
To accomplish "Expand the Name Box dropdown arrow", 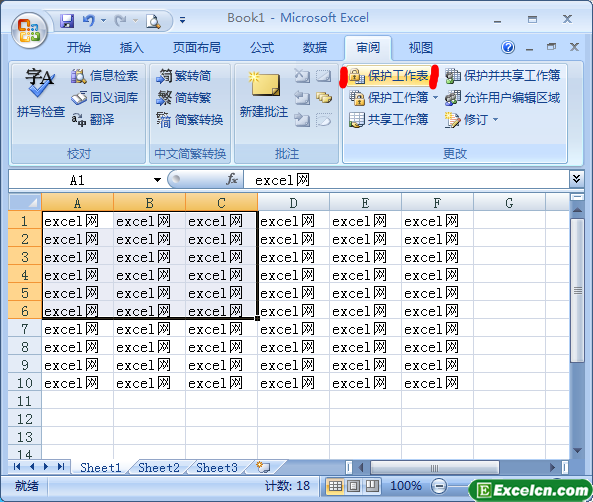I will 157,180.
